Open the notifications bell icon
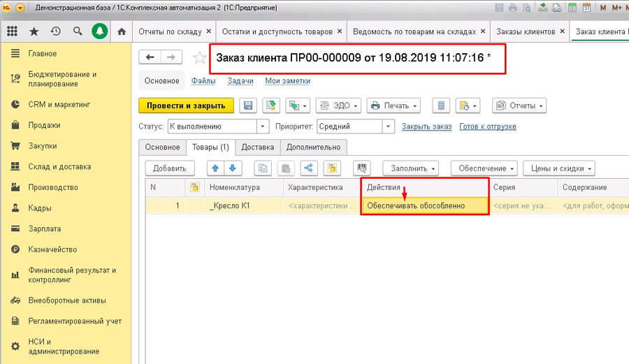 click(x=99, y=31)
